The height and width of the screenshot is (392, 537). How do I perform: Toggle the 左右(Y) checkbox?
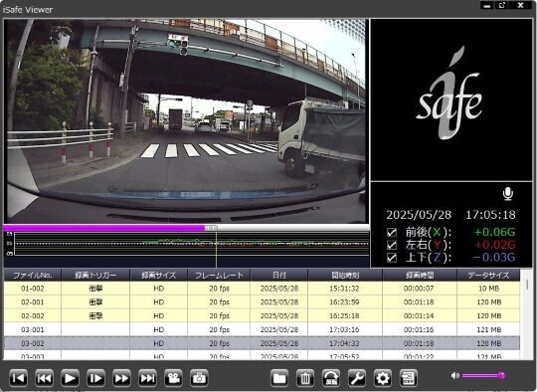[392, 245]
